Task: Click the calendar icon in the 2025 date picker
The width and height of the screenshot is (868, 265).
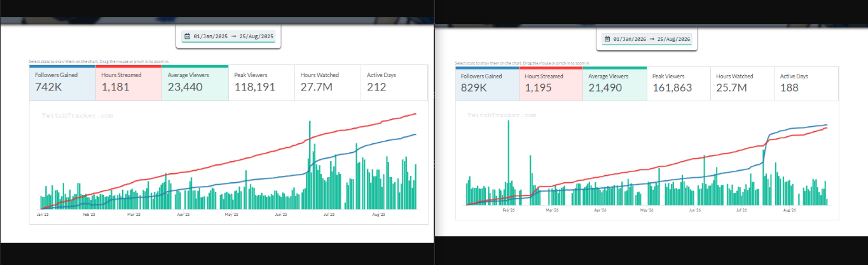Action: click(187, 36)
